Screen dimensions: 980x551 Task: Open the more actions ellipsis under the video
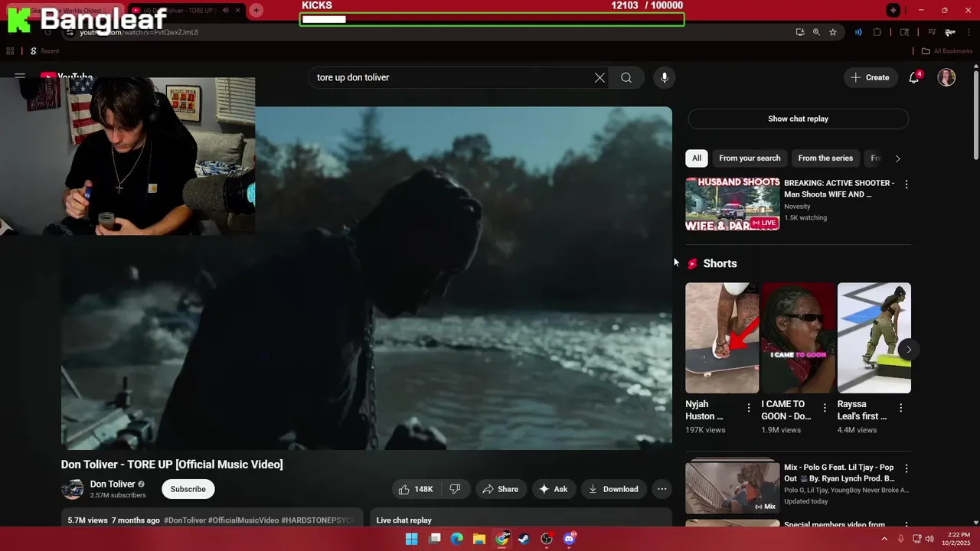coord(662,489)
